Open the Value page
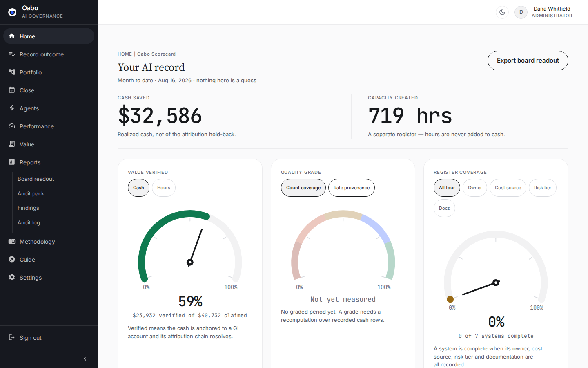This screenshot has height=368, width=588. coord(49,144)
